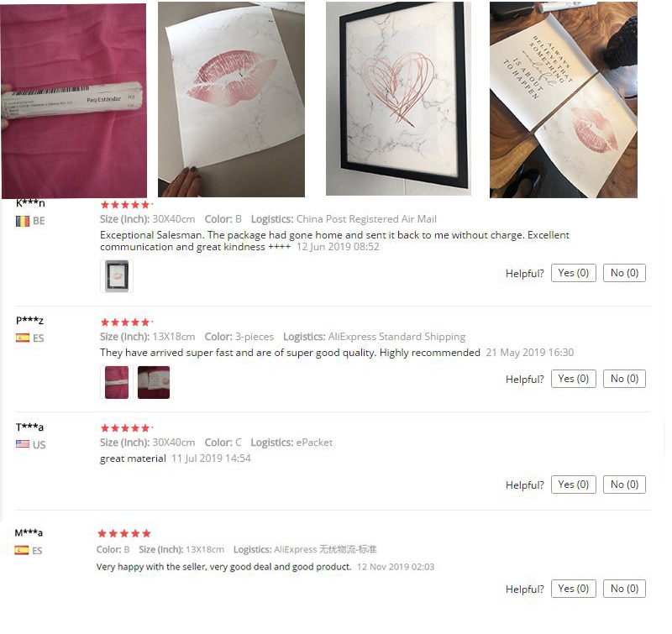This screenshot has height=634, width=672.
Task: Click Belgium flag icon beside K***n
Action: (23, 221)
